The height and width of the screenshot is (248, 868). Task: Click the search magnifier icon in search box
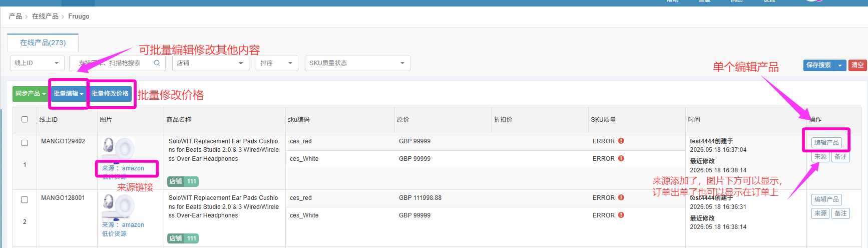point(157,63)
